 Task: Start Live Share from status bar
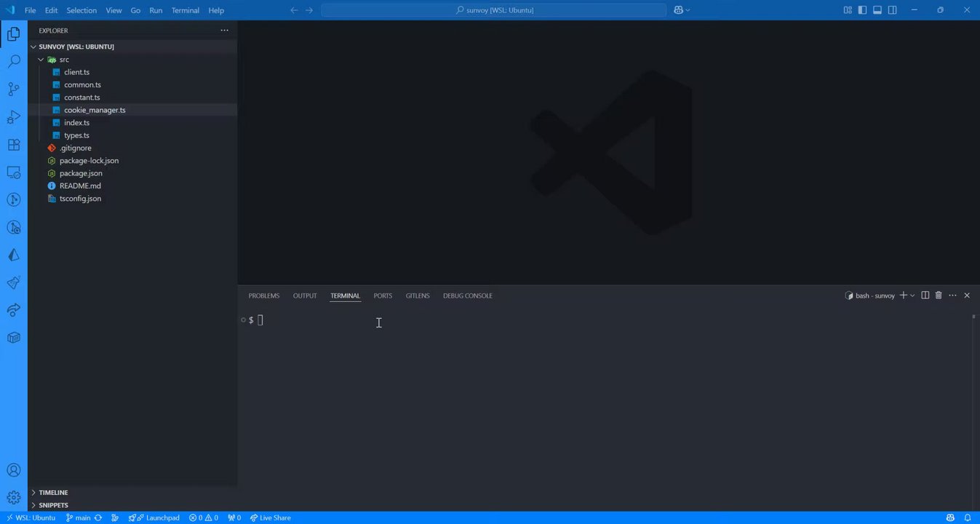[270, 517]
